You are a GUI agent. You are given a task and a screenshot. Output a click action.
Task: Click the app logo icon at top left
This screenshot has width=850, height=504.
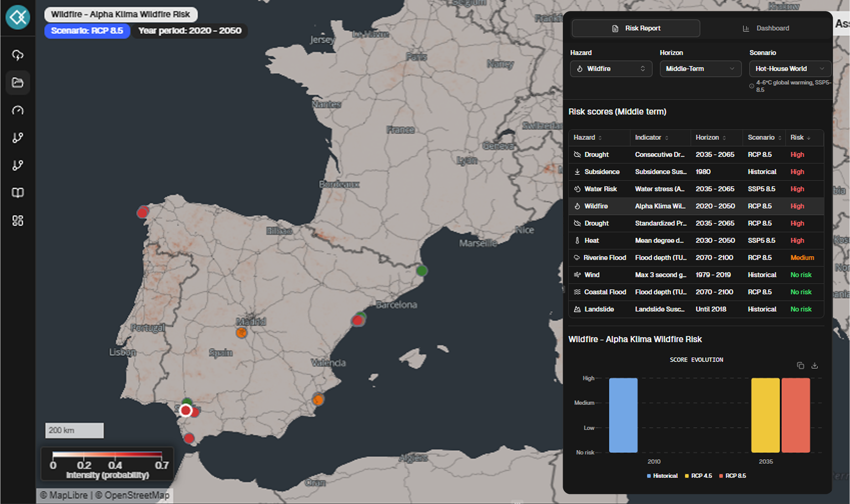click(17, 17)
